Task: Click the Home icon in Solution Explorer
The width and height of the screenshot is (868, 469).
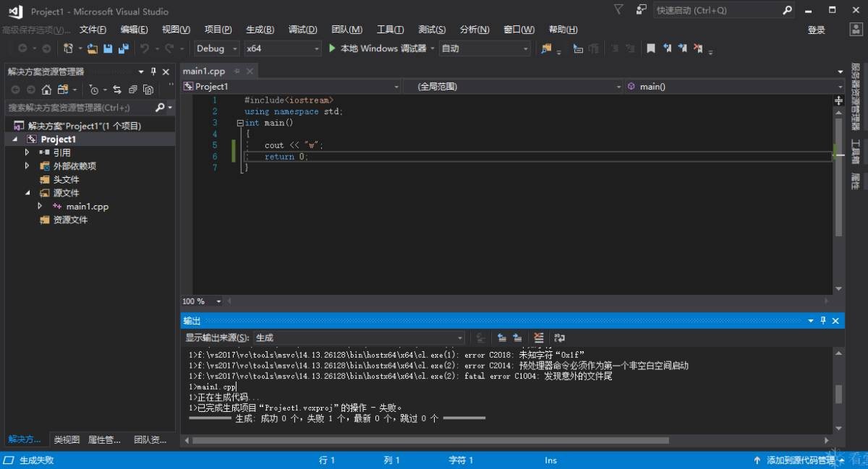Action: pyautogui.click(x=46, y=90)
